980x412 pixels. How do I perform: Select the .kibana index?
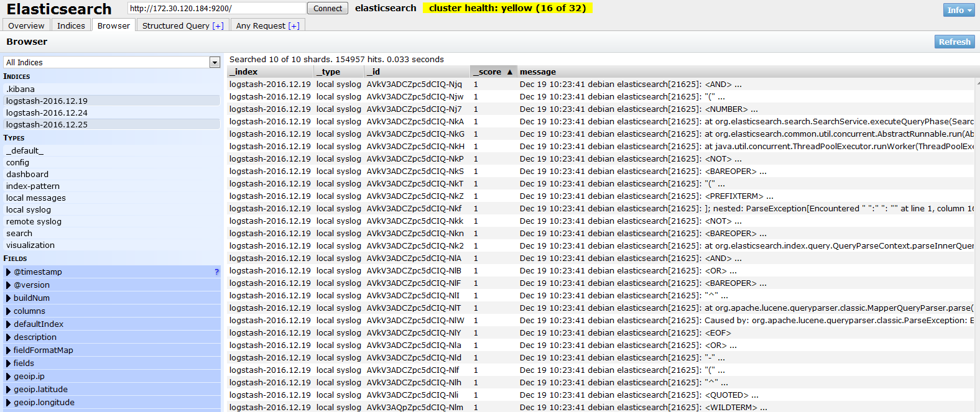click(x=112, y=89)
